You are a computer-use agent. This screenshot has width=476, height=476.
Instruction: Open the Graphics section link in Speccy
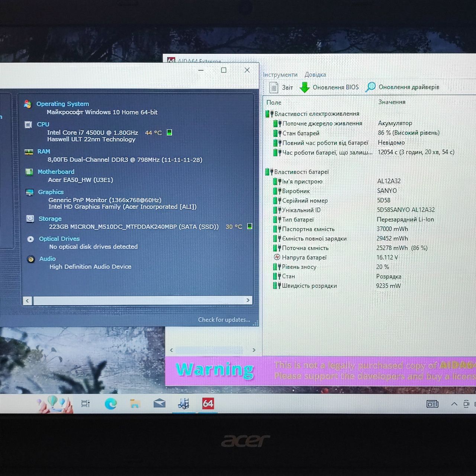(51, 192)
